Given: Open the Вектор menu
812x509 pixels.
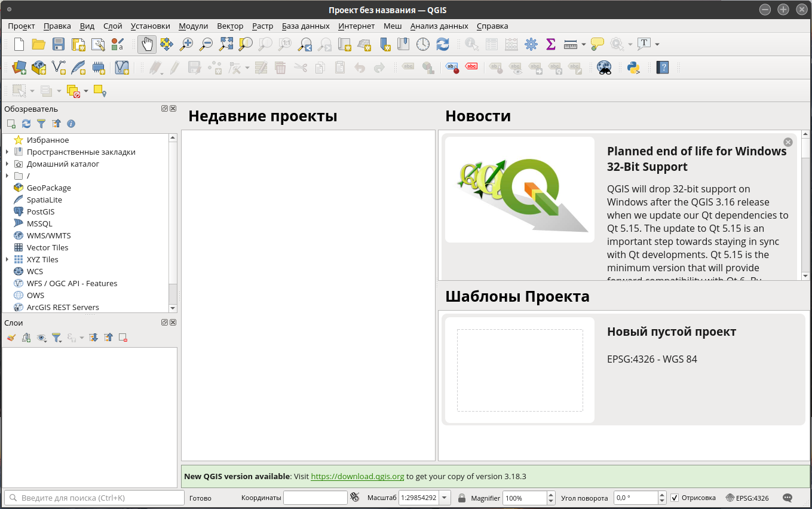Looking at the screenshot, I should click(230, 26).
